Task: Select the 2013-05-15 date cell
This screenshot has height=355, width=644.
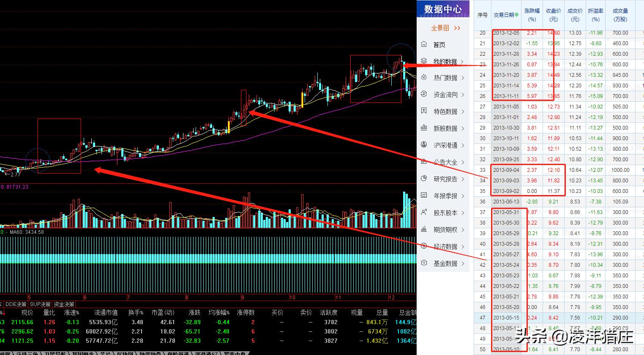Action: pyautogui.click(x=506, y=318)
